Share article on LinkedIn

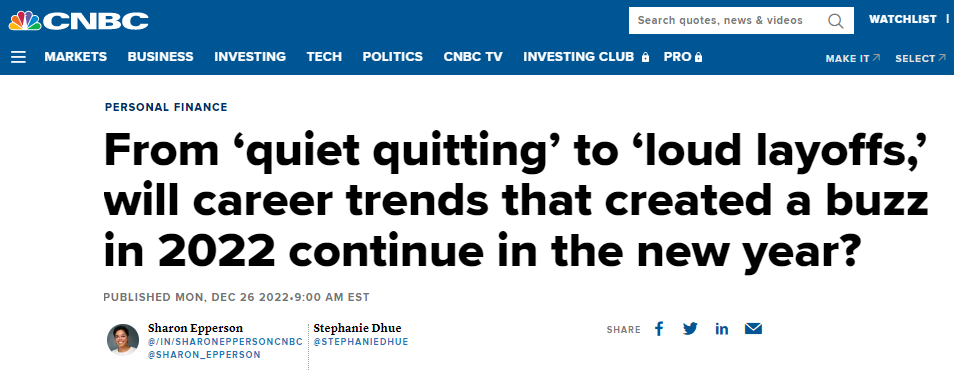(x=722, y=329)
